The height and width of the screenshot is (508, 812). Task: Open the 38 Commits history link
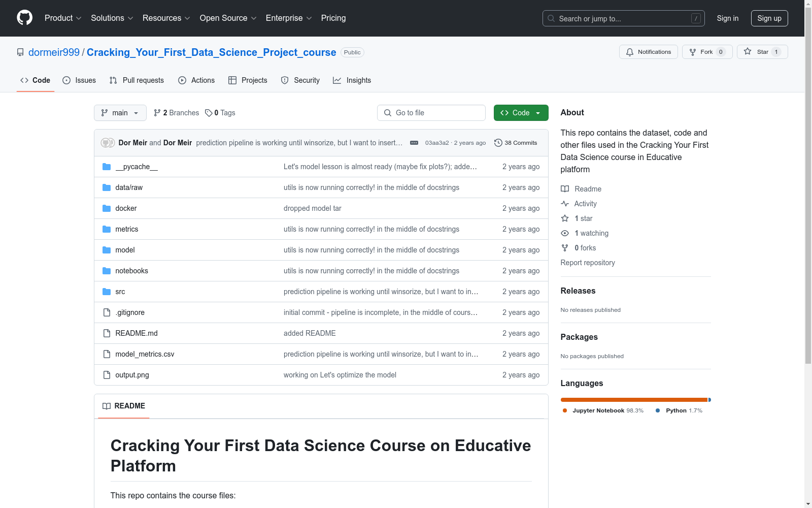[x=516, y=143]
